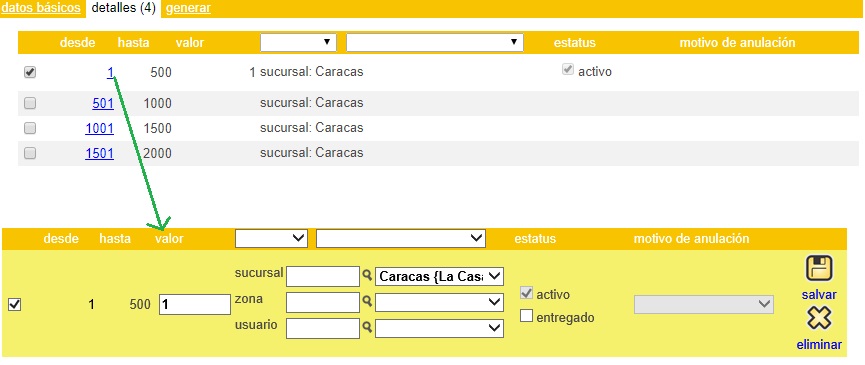The width and height of the screenshot is (865, 365).
Task: Open usuario search magnifier icon
Action: (367, 328)
